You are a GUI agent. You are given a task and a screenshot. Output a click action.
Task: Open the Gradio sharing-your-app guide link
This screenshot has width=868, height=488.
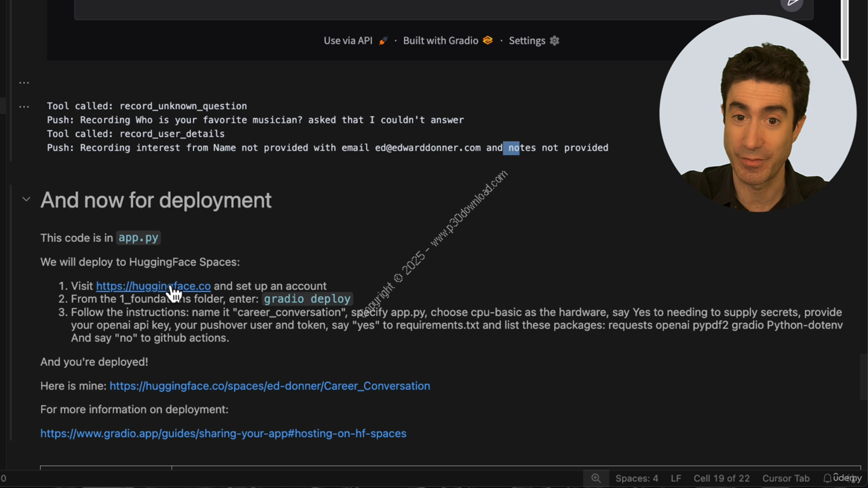click(223, 433)
